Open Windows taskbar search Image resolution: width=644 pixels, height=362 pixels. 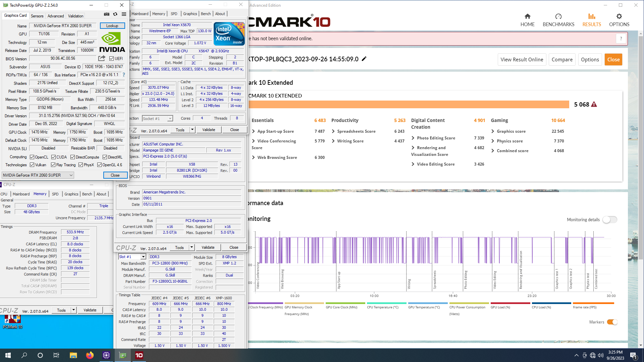24,355
